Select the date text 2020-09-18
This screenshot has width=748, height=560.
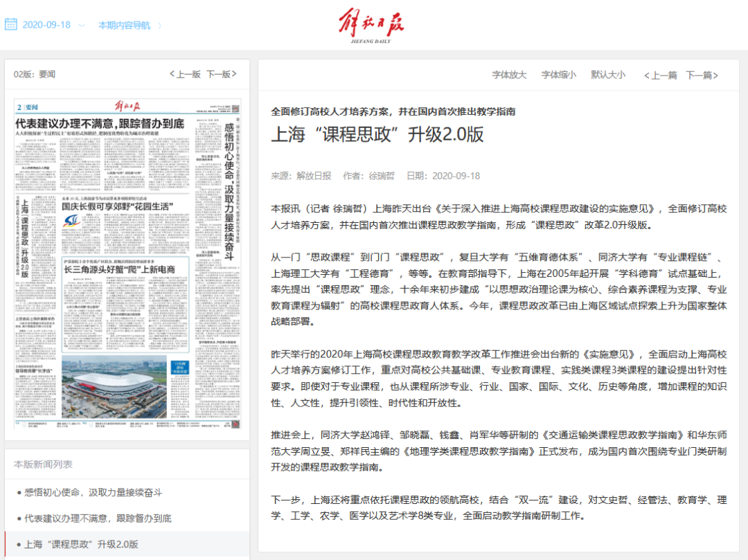pos(46,25)
